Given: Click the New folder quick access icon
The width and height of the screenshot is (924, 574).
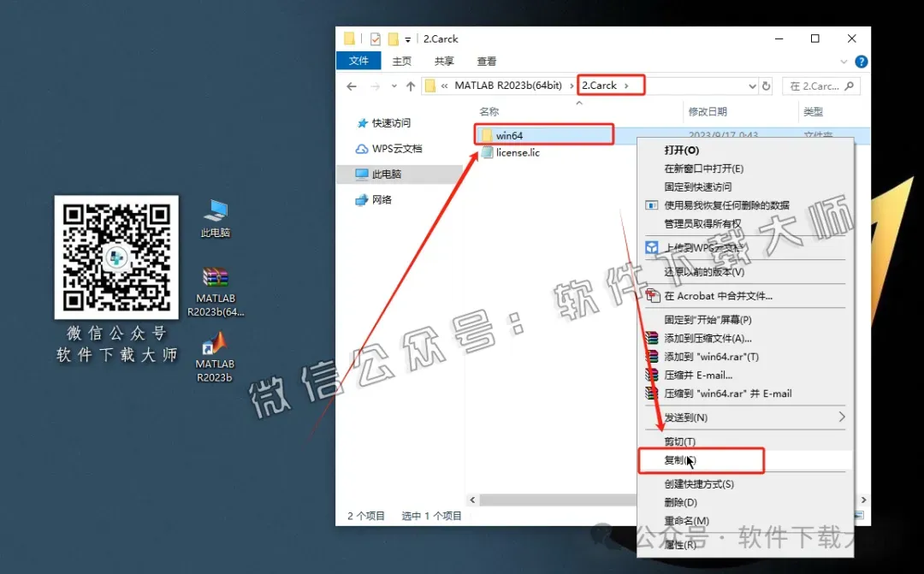Looking at the screenshot, I should [393, 38].
